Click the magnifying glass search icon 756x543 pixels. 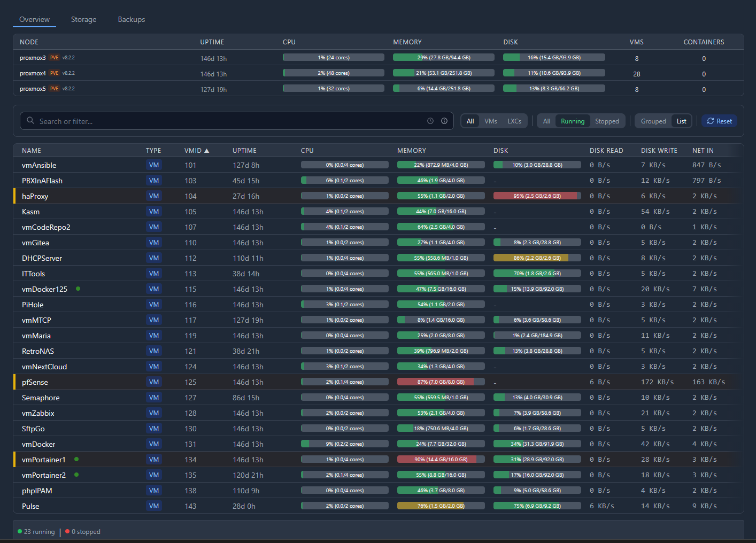(30, 121)
